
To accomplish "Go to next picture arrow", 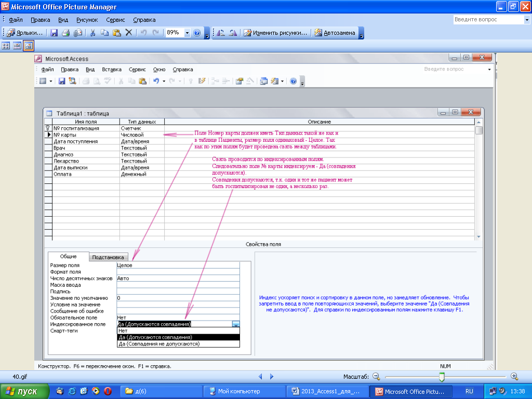I will (271, 376).
